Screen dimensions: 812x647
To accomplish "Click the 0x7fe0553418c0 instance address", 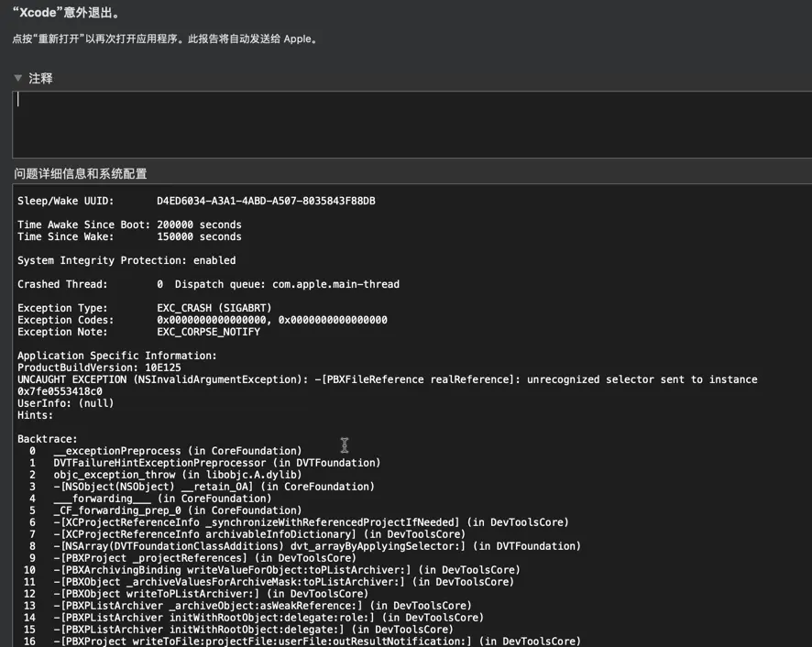I will point(60,391).
